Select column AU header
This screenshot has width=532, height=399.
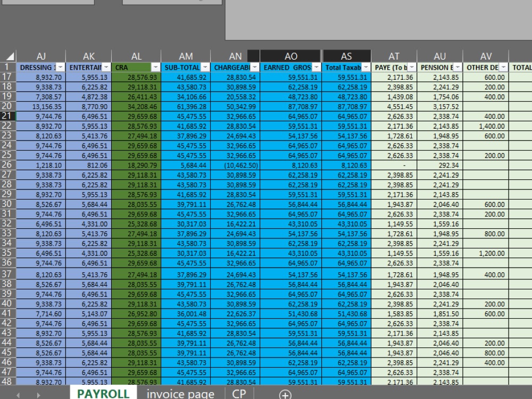tap(440, 56)
